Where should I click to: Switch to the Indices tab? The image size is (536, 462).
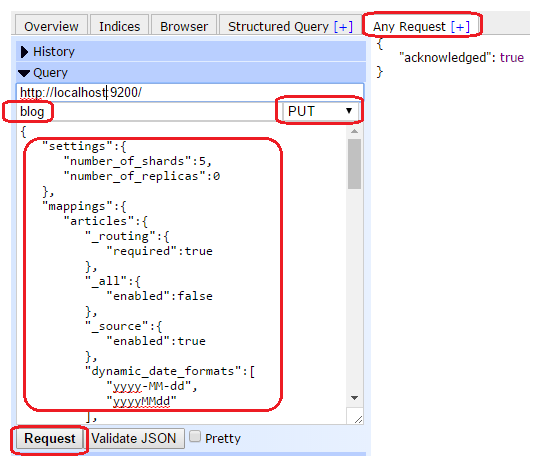tap(119, 26)
